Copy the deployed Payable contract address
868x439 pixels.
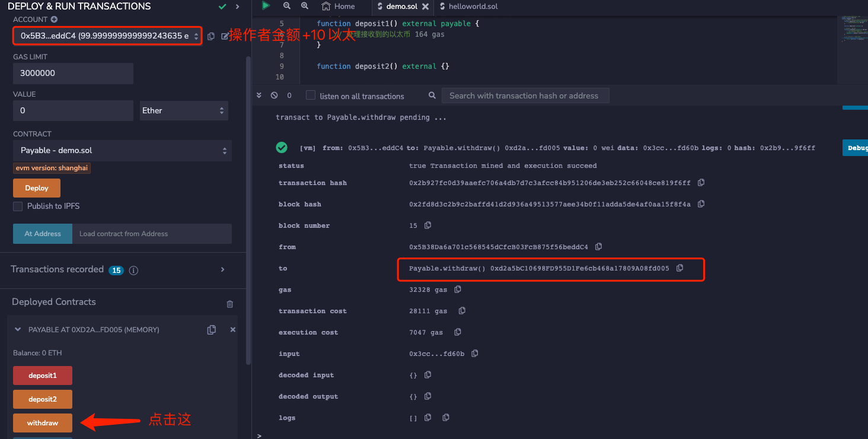(212, 330)
